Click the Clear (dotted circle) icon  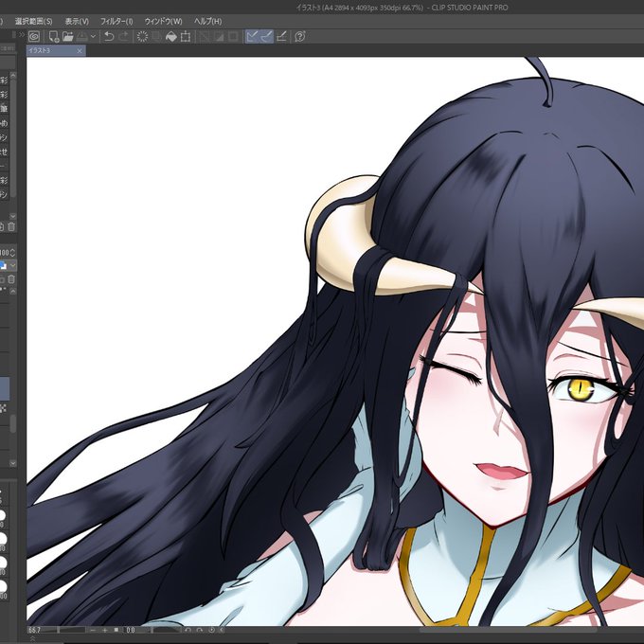pyautogui.click(x=142, y=37)
